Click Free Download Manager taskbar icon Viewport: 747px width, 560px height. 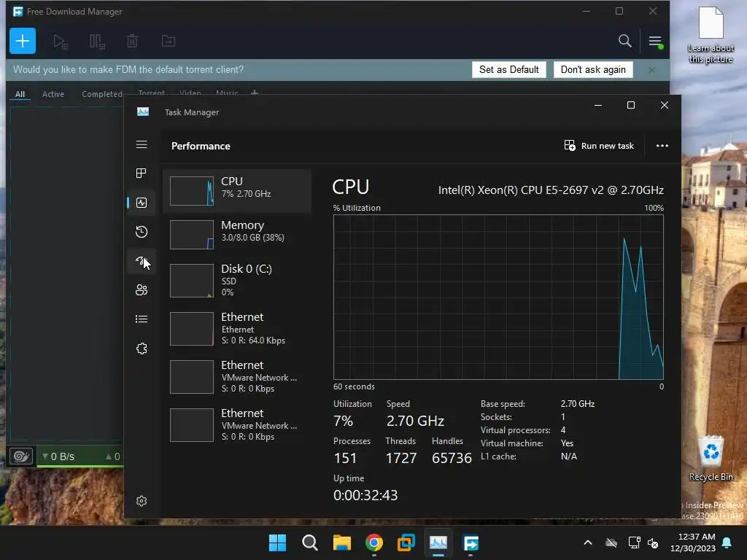(x=471, y=542)
